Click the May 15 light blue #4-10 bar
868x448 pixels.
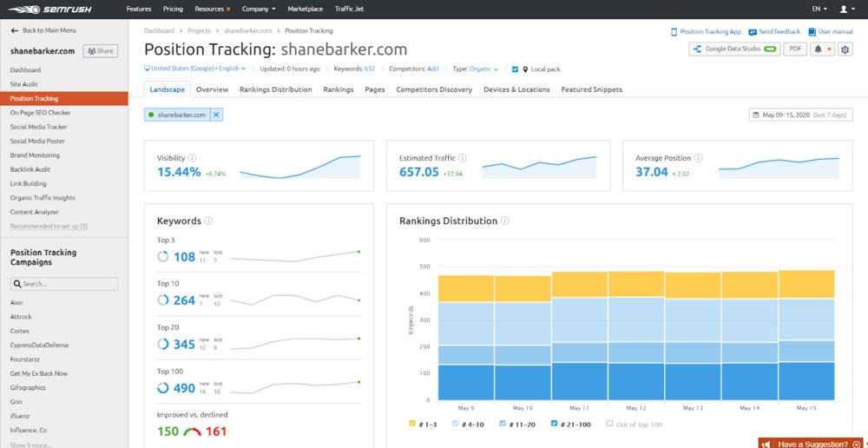(806, 320)
